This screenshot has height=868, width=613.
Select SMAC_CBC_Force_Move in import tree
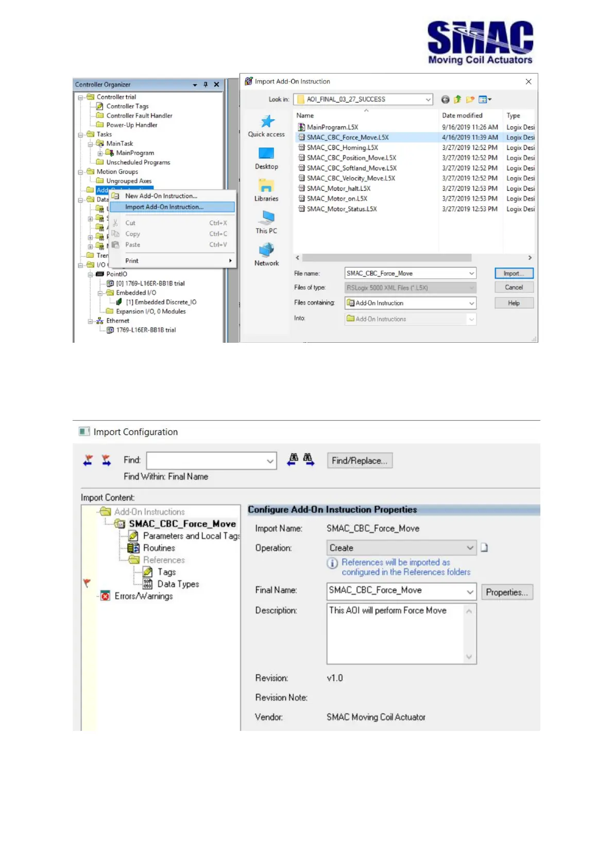pyautogui.click(x=182, y=524)
